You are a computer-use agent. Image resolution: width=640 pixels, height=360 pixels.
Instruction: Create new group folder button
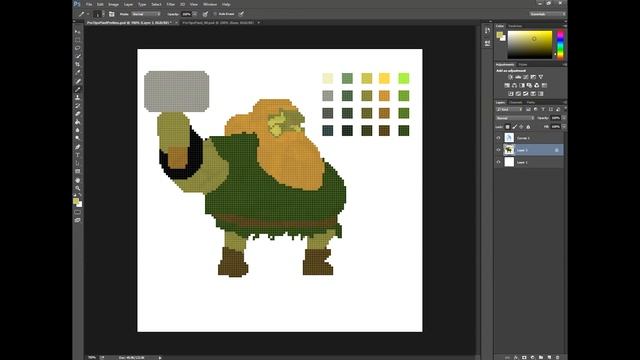[x=541, y=357]
